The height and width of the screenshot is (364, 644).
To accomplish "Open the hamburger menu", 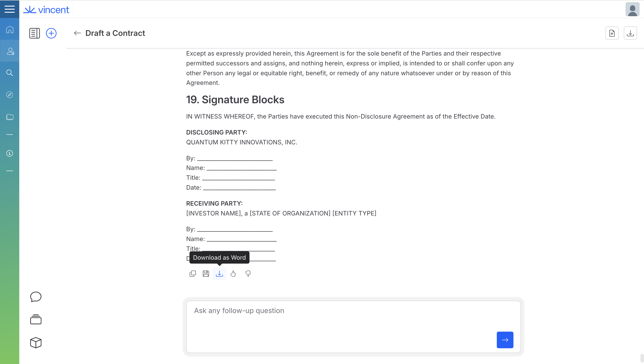I will tap(9, 9).
